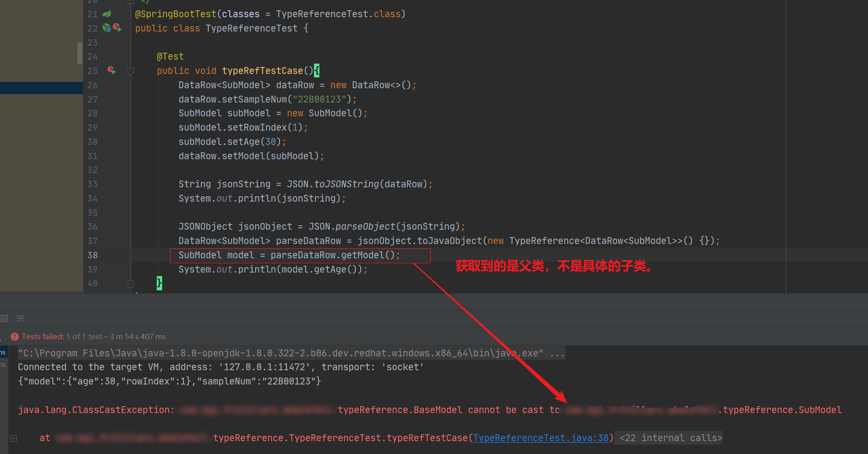Click the class name TypeReferenceTest on line 22
Image resolution: width=868 pixels, height=454 pixels.
[251, 29]
